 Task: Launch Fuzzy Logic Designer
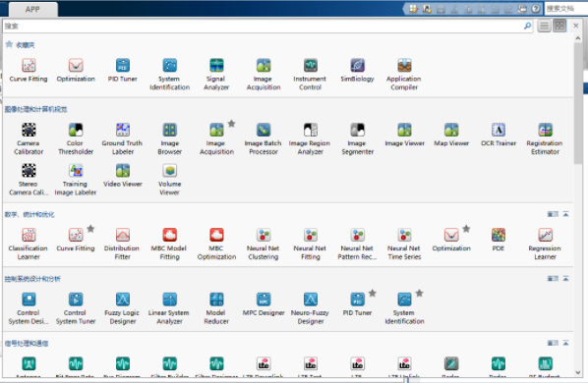point(123,308)
